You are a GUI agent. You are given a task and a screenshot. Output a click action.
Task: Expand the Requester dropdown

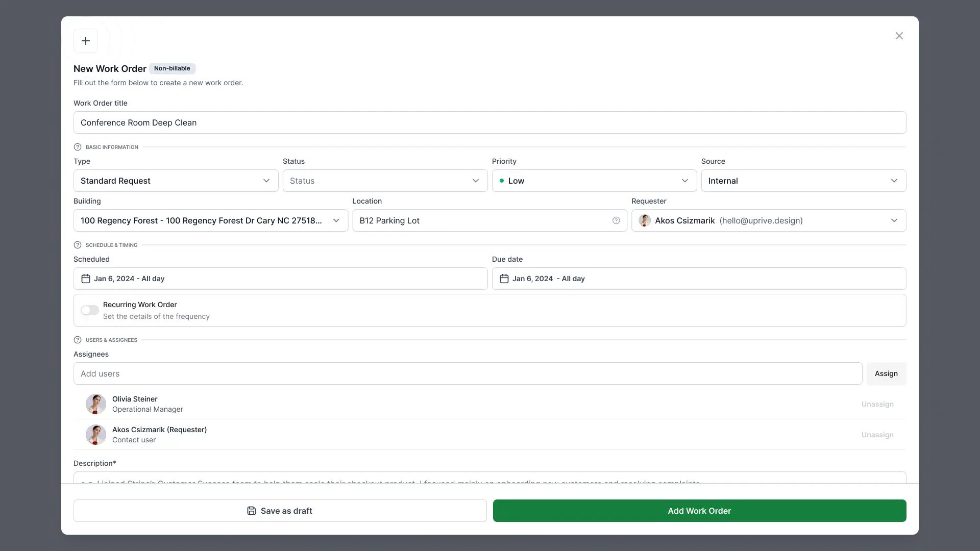768,220
